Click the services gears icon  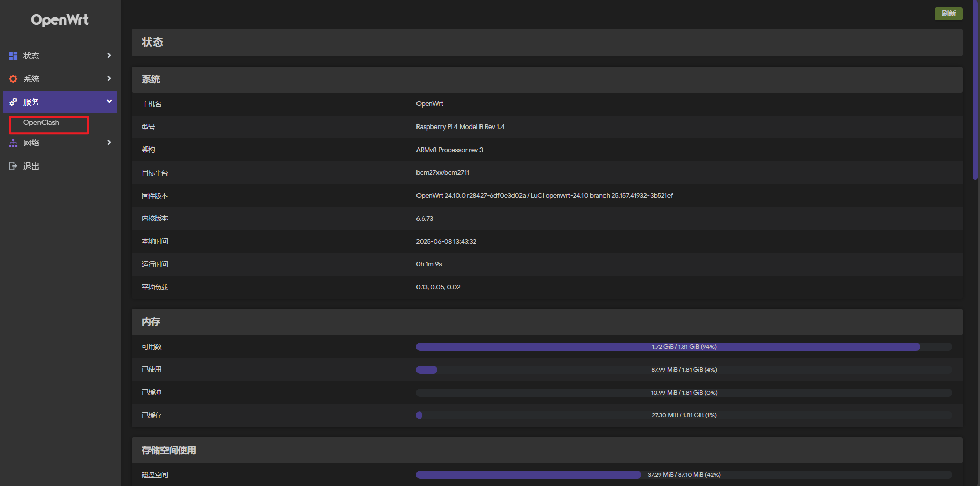tap(13, 102)
